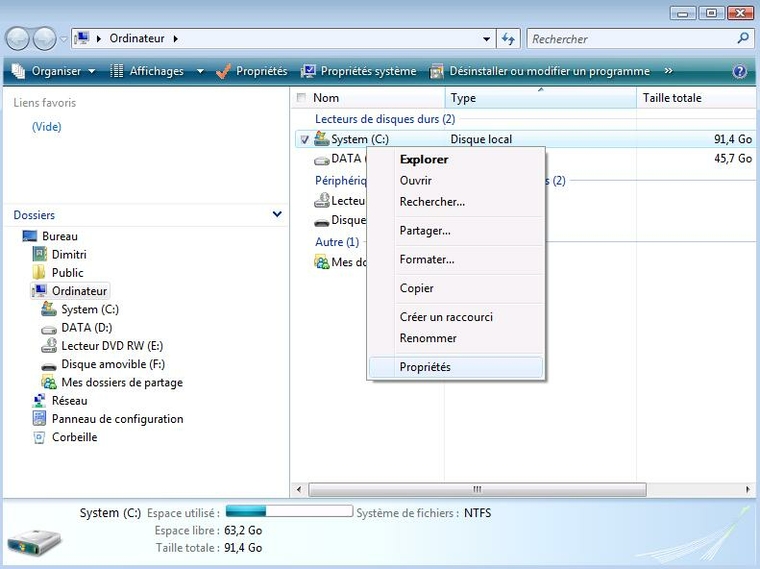This screenshot has height=569, width=760.
Task: Open the recent pages dropdown next to Forward
Action: [x=63, y=39]
